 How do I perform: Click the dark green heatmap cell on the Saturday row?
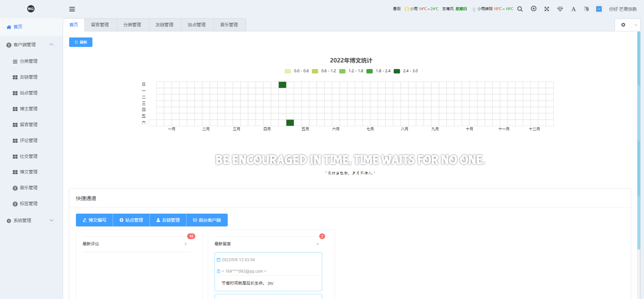tap(290, 123)
